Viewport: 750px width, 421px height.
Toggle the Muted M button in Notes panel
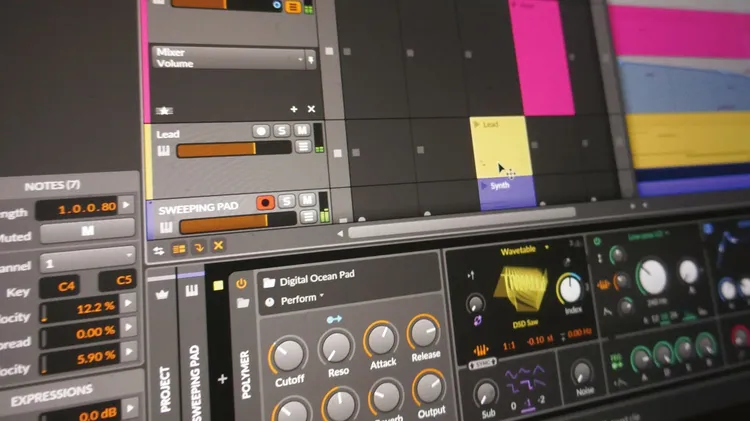pyautogui.click(x=87, y=231)
